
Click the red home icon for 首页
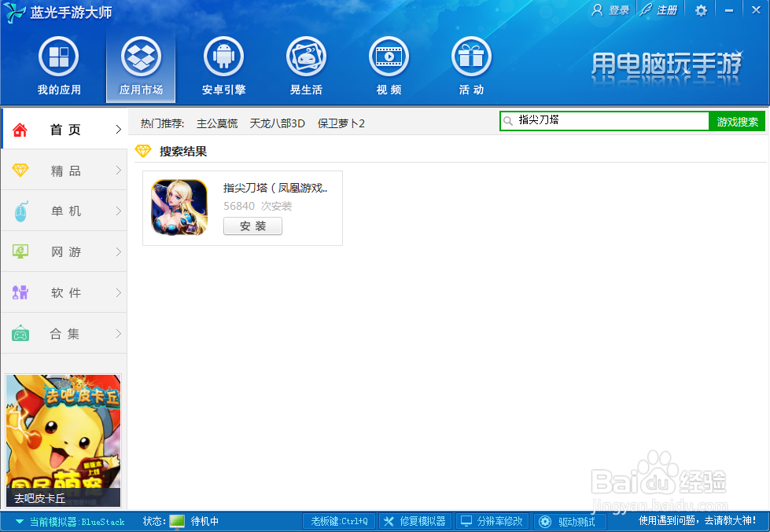pyautogui.click(x=20, y=130)
